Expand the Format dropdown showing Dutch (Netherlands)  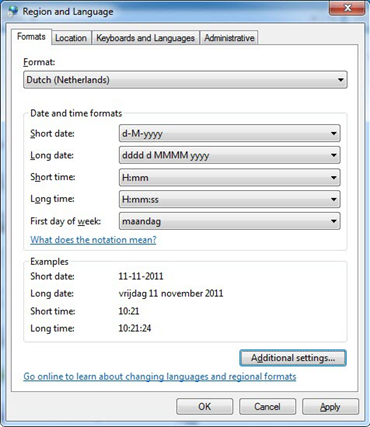point(185,80)
